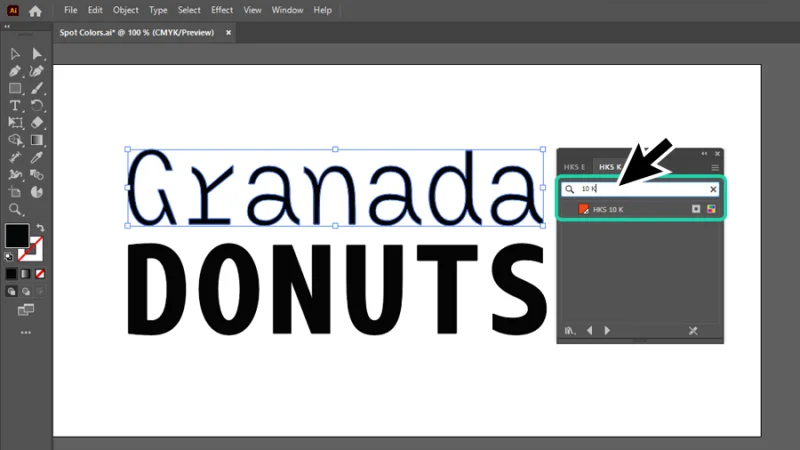This screenshot has height=450, width=800.
Task: Select the Pen tool
Action: pyautogui.click(x=15, y=71)
